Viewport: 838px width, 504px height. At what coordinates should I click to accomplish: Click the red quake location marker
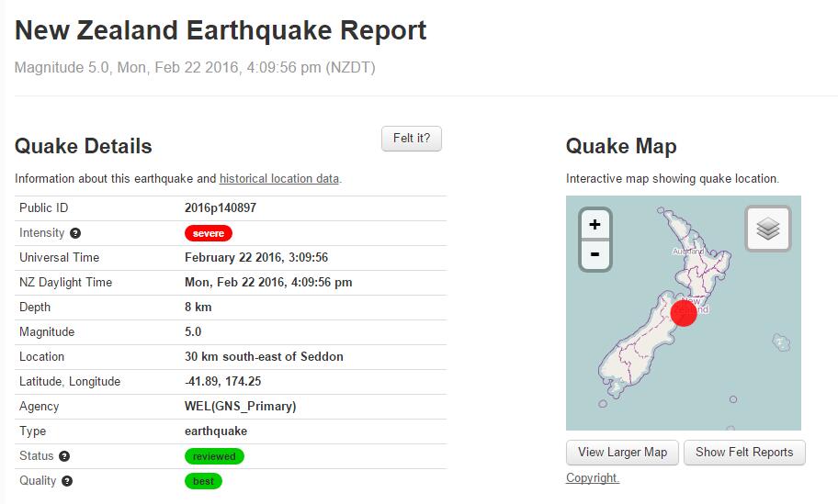(684, 313)
